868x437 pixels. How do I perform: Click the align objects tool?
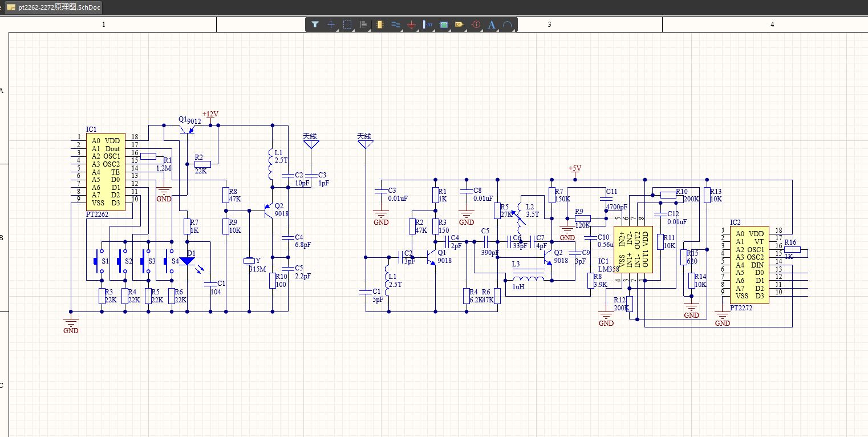[363, 25]
